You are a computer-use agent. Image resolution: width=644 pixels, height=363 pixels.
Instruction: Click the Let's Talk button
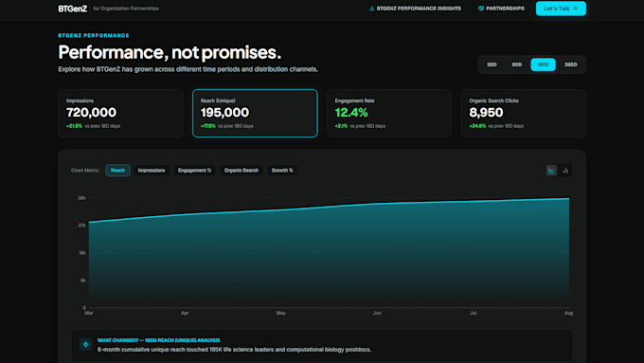561,9
